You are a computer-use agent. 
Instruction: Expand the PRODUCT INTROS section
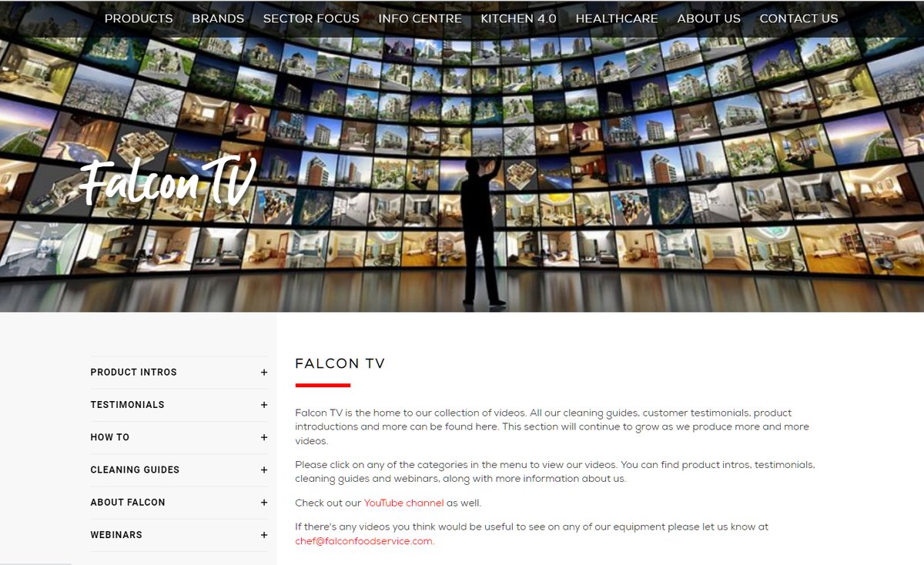(264, 372)
